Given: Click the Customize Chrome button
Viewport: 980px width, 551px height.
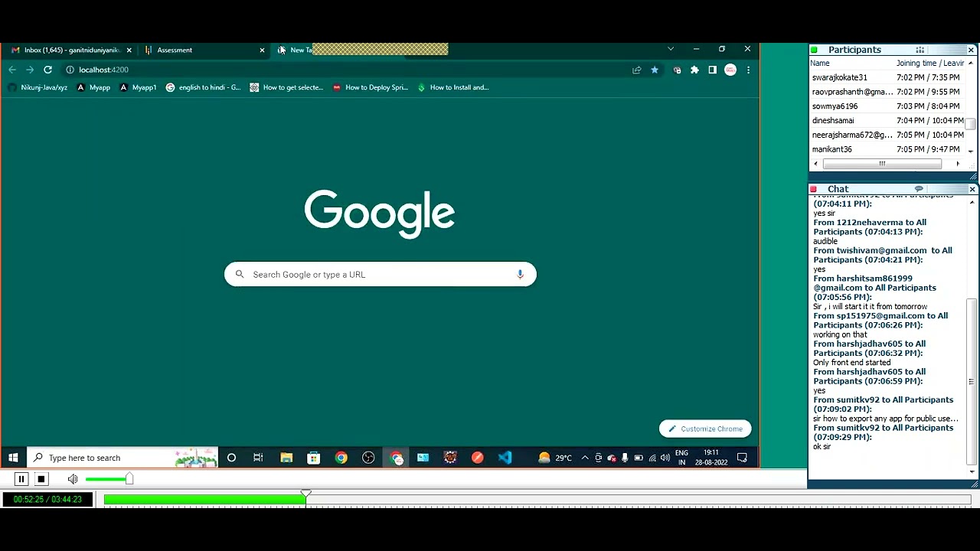Looking at the screenshot, I should pyautogui.click(x=705, y=429).
